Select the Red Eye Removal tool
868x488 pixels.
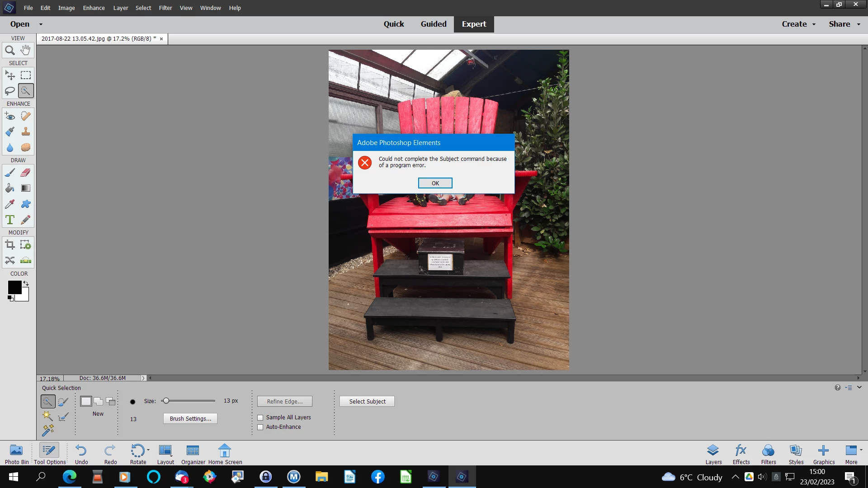(x=9, y=116)
